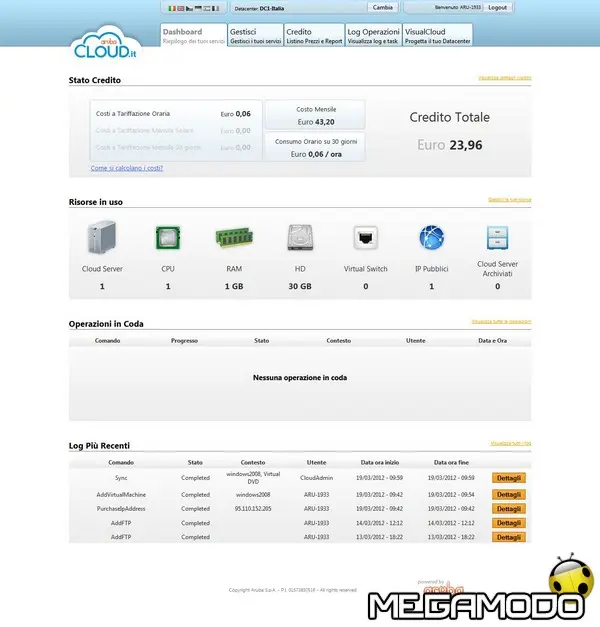Image resolution: width=600 pixels, height=627 pixels.
Task: Open 'Come si calcolano i costi?' link
Action: pyautogui.click(x=127, y=168)
